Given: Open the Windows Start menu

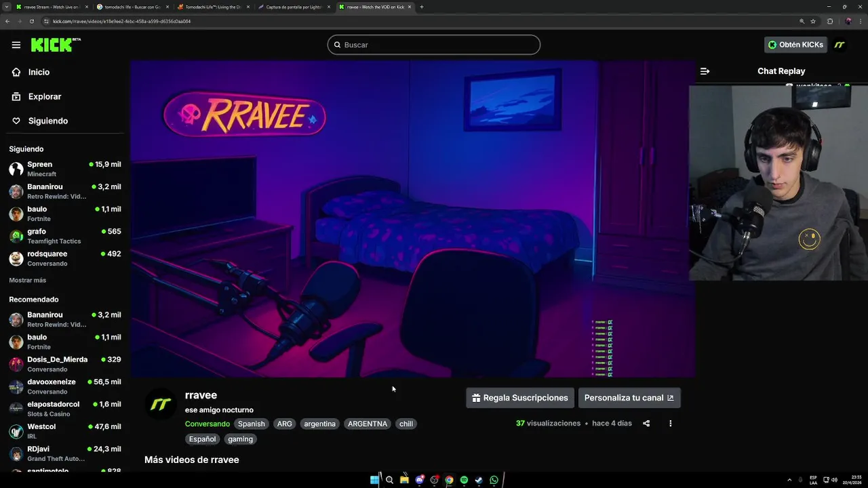Looking at the screenshot, I should tap(374, 480).
